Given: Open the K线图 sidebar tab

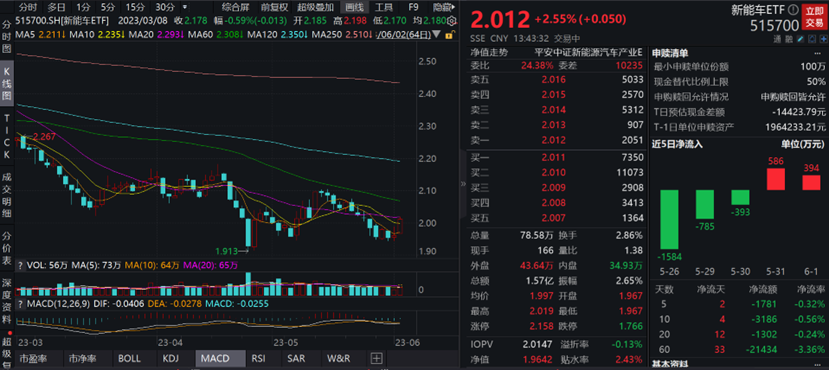Looking at the screenshot, I should [x=7, y=84].
